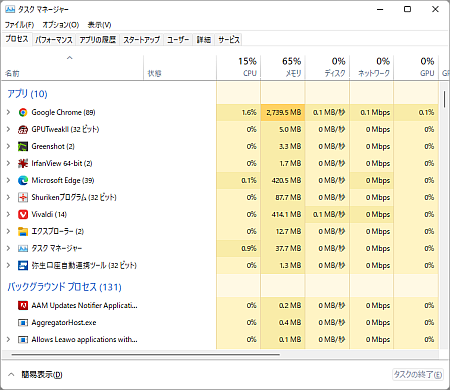Click the Microsoft Edge icon
This screenshot has width=450, height=390.
pos(23,180)
